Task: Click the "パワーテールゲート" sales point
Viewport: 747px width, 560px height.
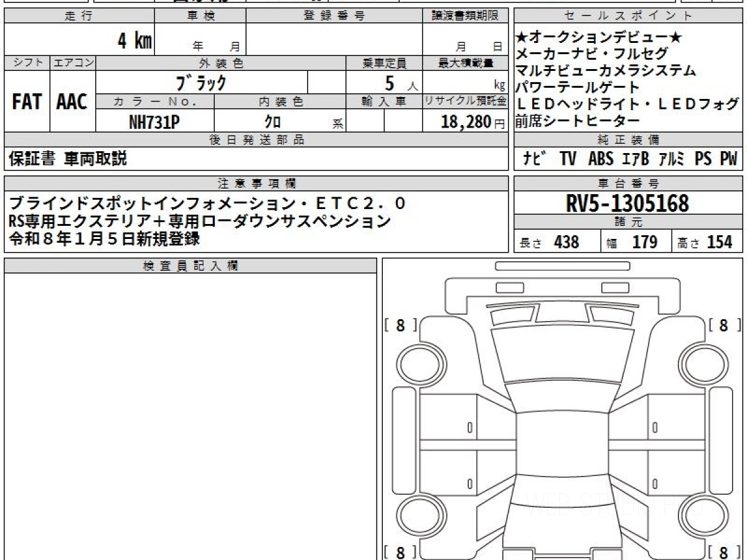Action: [x=578, y=88]
